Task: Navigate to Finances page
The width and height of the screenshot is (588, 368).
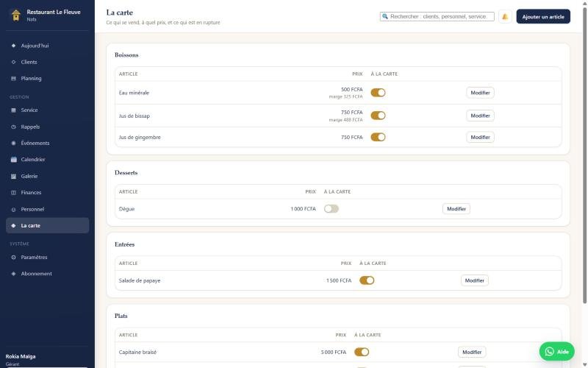Action: point(47,193)
